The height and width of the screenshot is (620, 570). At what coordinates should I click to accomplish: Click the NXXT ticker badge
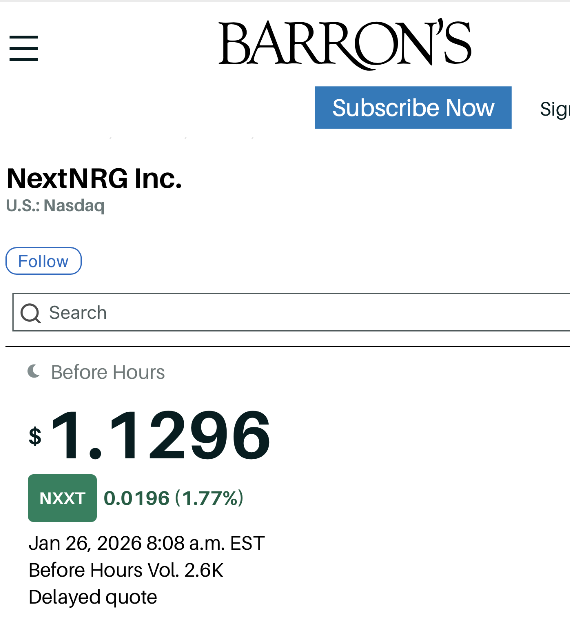(62, 498)
